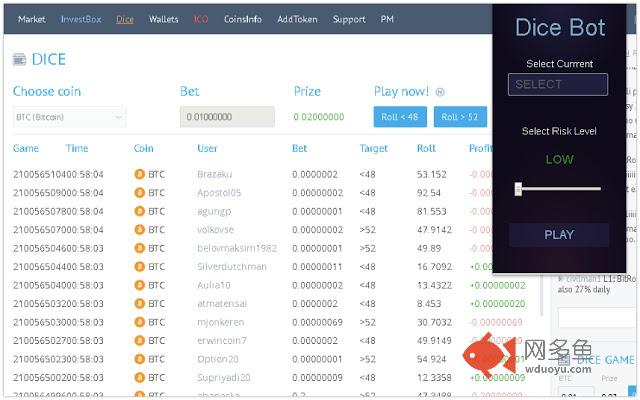Sort by the Bet column header
Screen dimensions: 640x400
[299, 148]
